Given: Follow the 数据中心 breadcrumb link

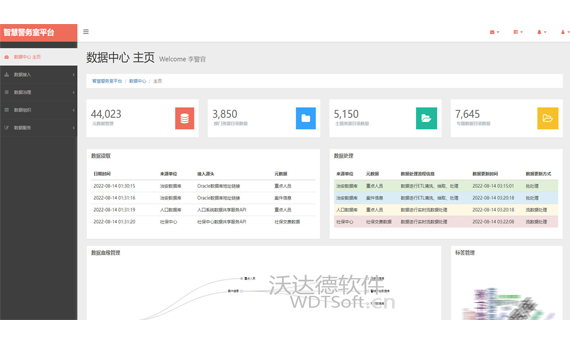Looking at the screenshot, I should [137, 81].
